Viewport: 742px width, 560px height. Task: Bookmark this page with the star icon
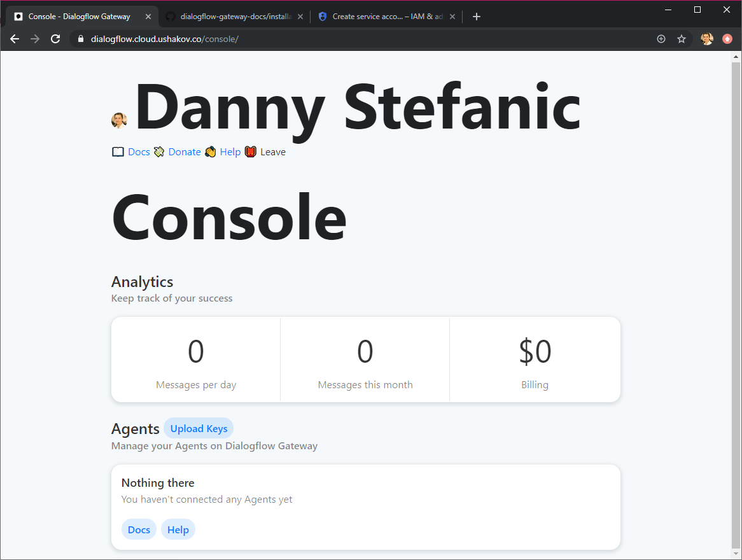(682, 39)
